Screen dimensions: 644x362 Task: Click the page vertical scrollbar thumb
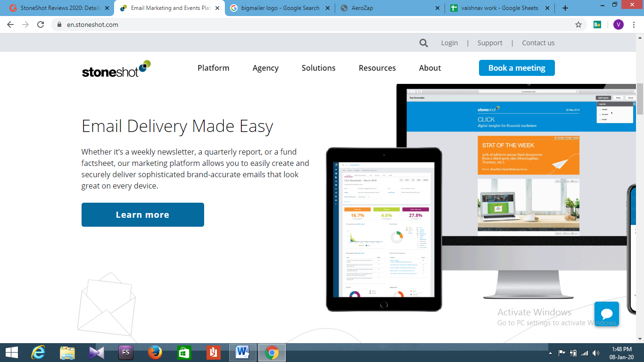point(640,99)
